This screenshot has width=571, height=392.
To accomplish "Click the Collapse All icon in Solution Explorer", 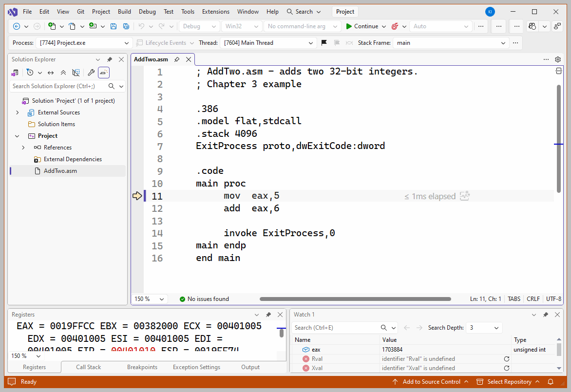I will tap(63, 73).
